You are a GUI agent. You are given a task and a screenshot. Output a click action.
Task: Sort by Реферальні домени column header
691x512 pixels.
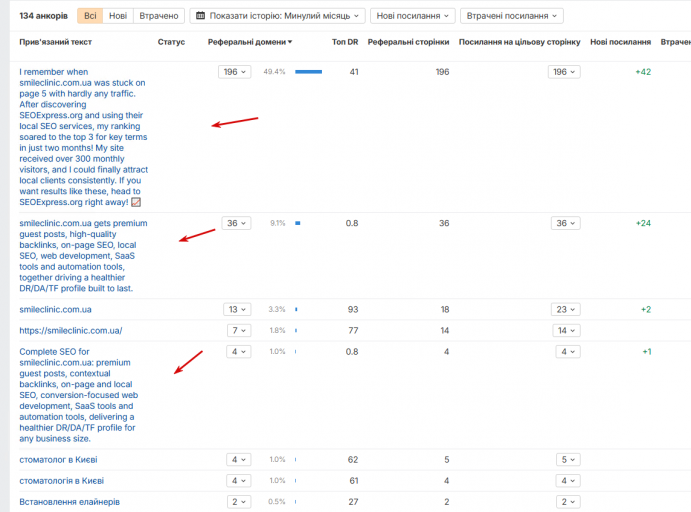click(250, 42)
